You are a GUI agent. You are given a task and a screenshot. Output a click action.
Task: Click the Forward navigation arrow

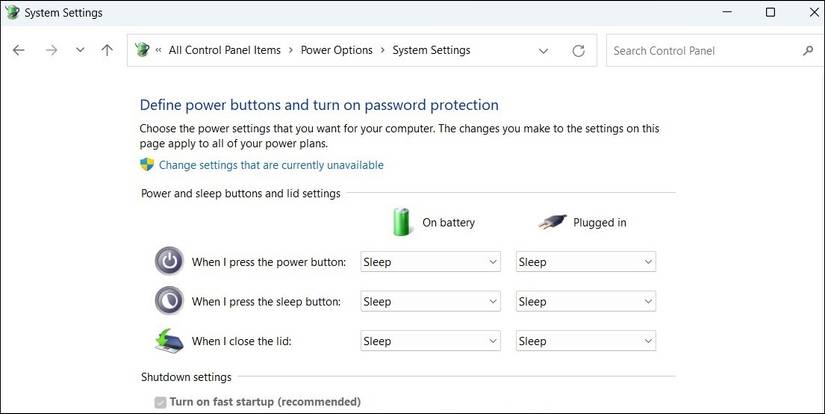tap(51, 50)
